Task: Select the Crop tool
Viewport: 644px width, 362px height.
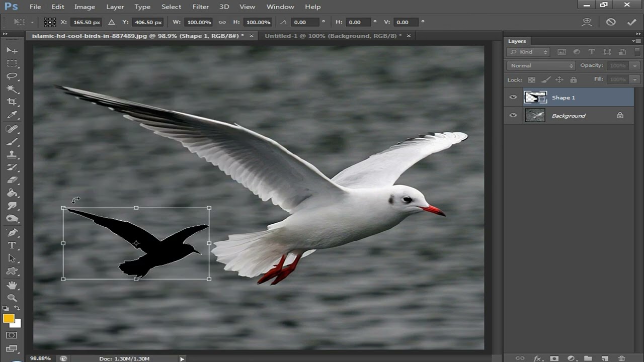Action: pyautogui.click(x=12, y=102)
